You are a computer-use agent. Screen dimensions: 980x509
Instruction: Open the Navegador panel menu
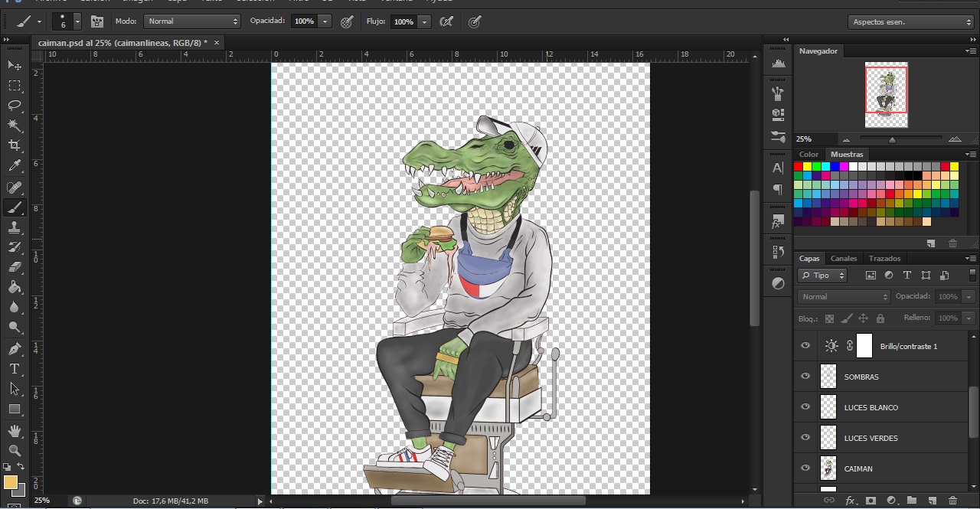(x=972, y=51)
